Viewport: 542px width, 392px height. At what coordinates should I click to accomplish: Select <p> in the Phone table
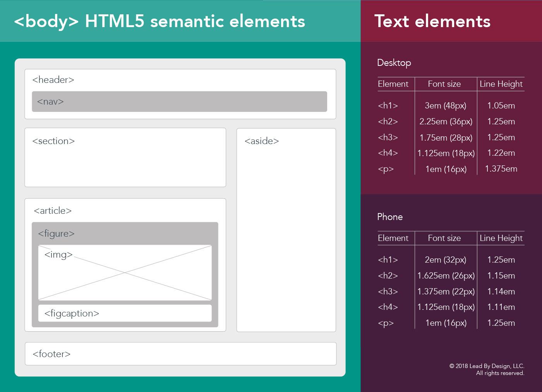pos(386,323)
